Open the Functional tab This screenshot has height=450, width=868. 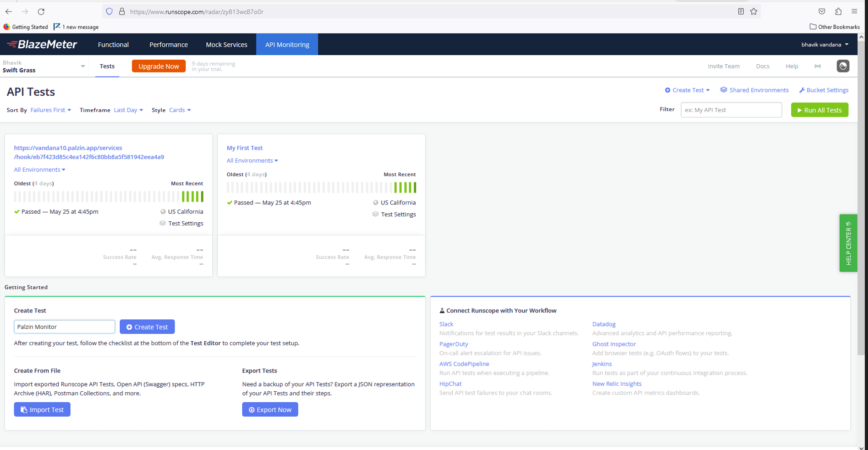(x=113, y=45)
